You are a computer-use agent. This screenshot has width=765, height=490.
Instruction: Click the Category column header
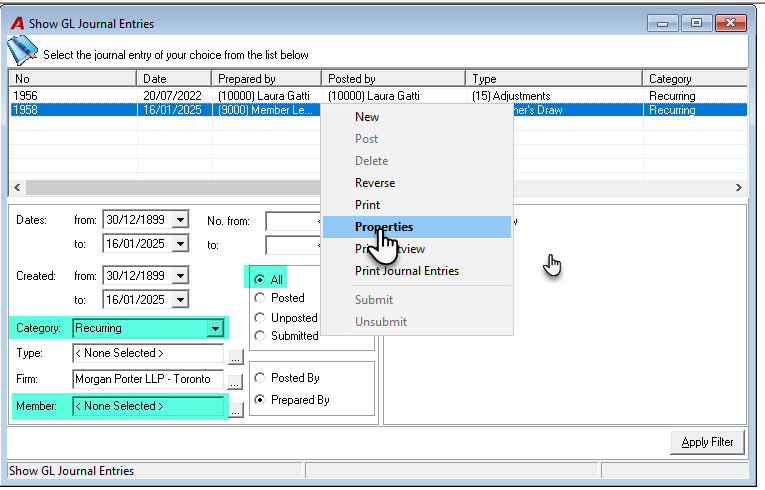695,79
